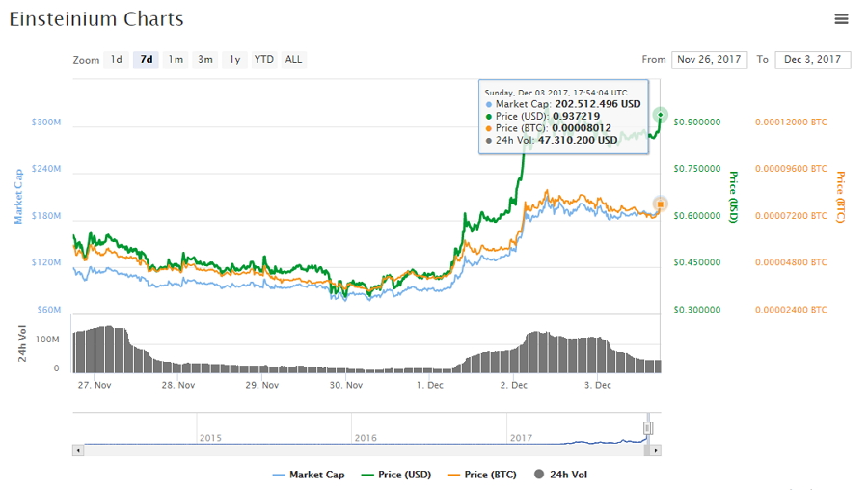Click the 1. Dec x-axis label
Image resolution: width=868 pixels, height=490 pixels.
click(x=430, y=385)
